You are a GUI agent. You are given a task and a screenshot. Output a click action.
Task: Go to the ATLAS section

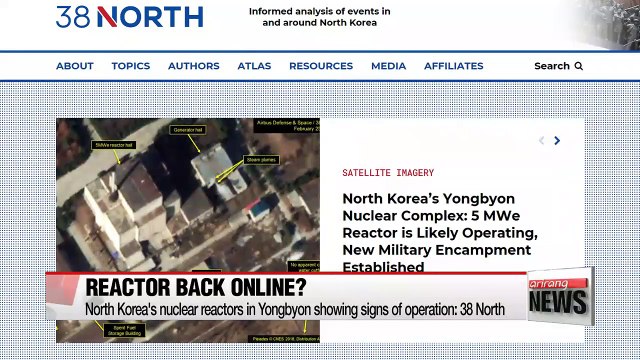(x=254, y=66)
